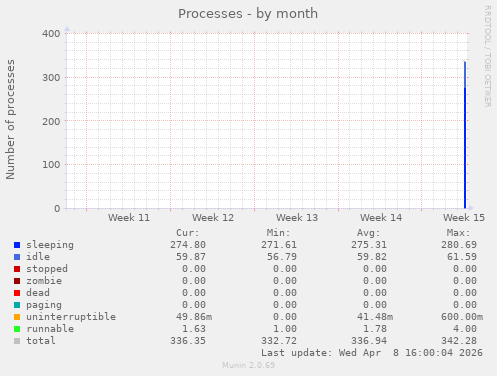The width and height of the screenshot is (497, 376).
Task: Click runnable average value 1.78
Action: (375, 329)
